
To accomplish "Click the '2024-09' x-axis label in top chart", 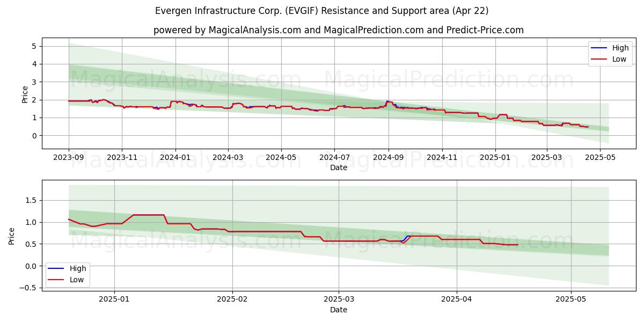I will (x=389, y=158).
